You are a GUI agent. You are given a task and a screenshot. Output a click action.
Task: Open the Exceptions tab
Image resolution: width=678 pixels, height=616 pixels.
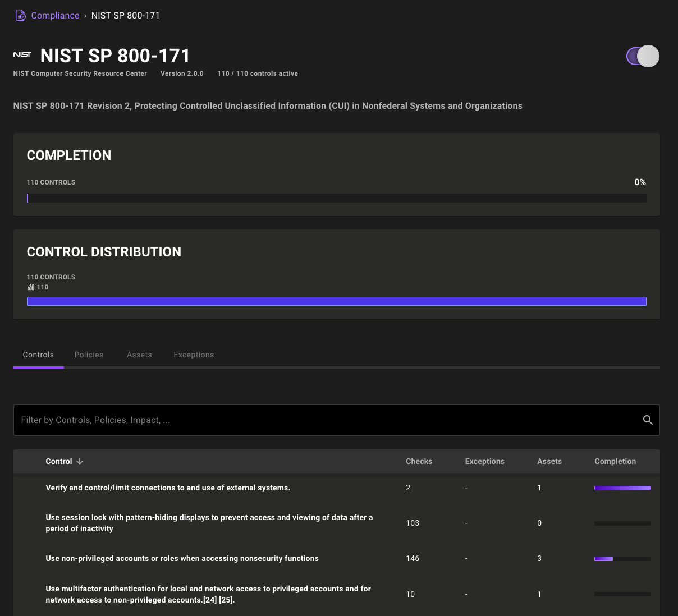(x=194, y=355)
